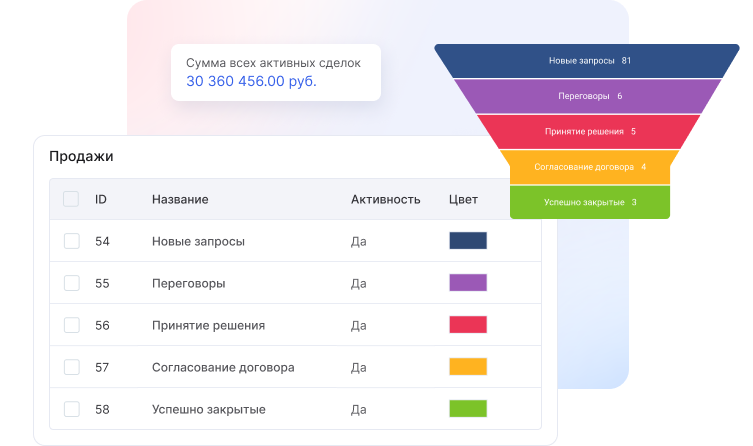This screenshot has width=753, height=446.
Task: Click the Название column header
Action: pyautogui.click(x=180, y=199)
